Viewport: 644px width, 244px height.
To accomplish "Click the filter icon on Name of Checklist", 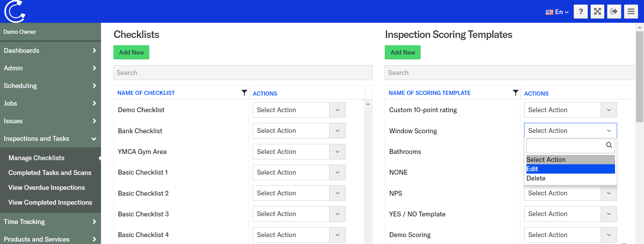I will pos(244,92).
